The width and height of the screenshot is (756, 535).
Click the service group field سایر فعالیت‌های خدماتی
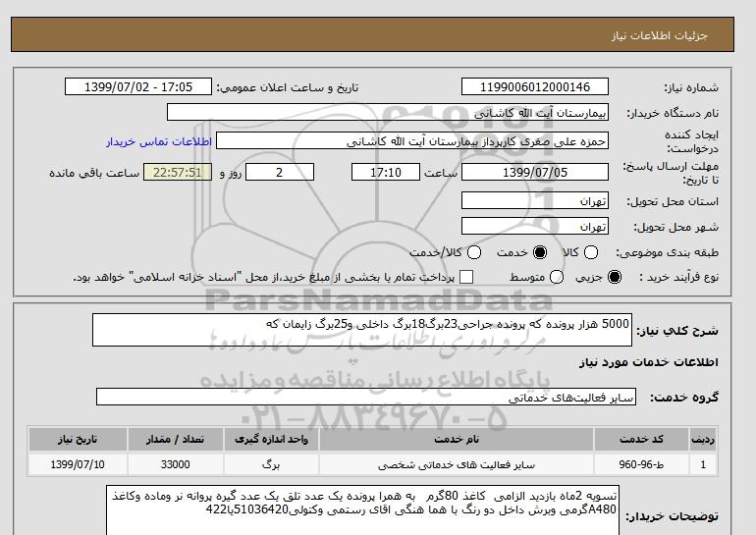pos(366,398)
